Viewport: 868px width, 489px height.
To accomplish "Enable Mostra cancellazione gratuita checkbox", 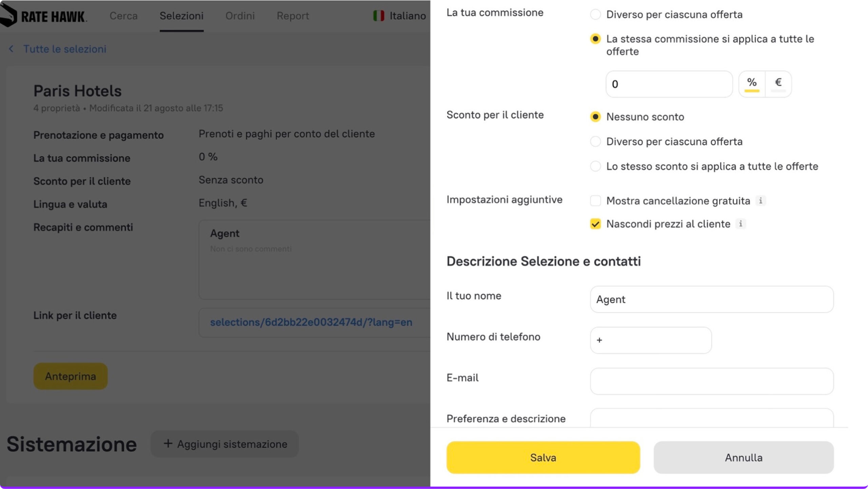I will pos(595,201).
